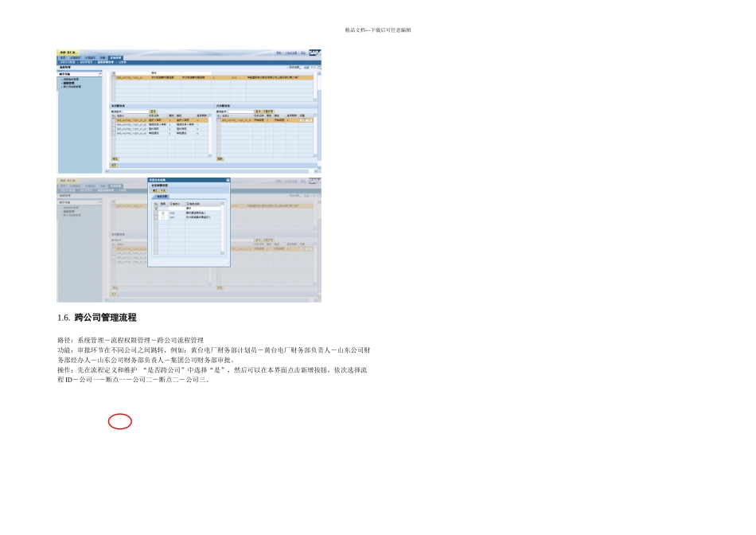Click the query input field above the lower-left table, upper screenshot
The height and width of the screenshot is (535, 756).
[135, 111]
